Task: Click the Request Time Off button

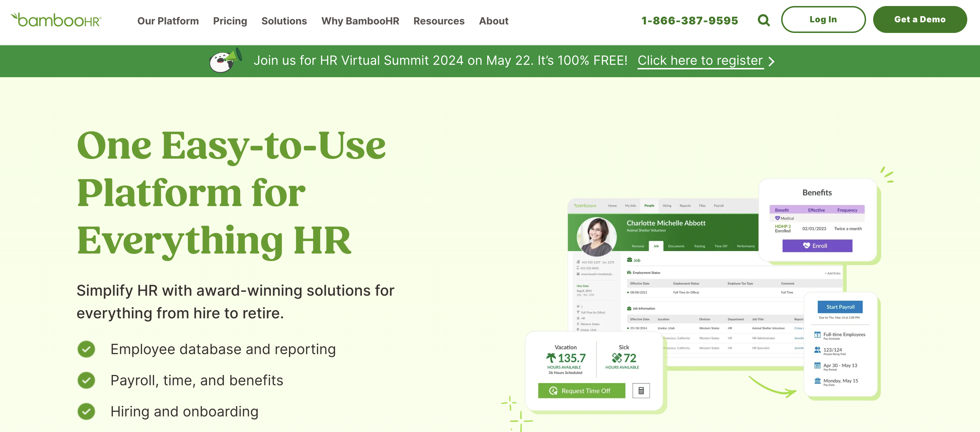Action: (x=581, y=391)
